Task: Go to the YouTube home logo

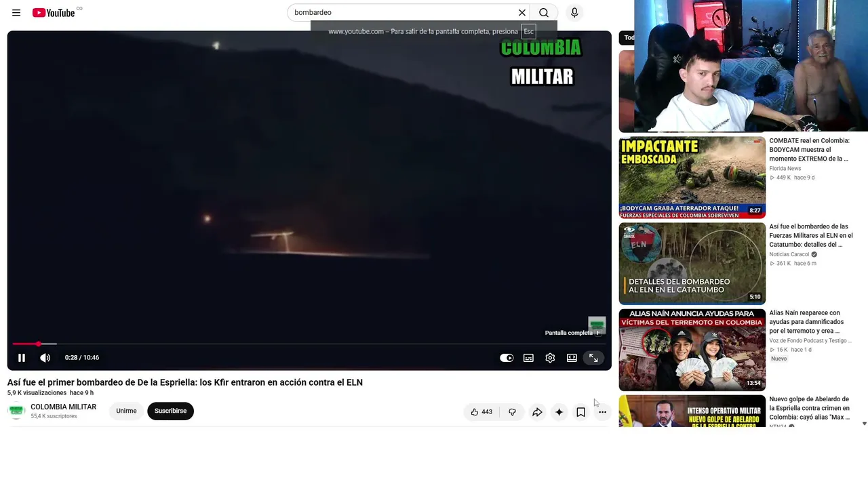Action: coord(54,13)
